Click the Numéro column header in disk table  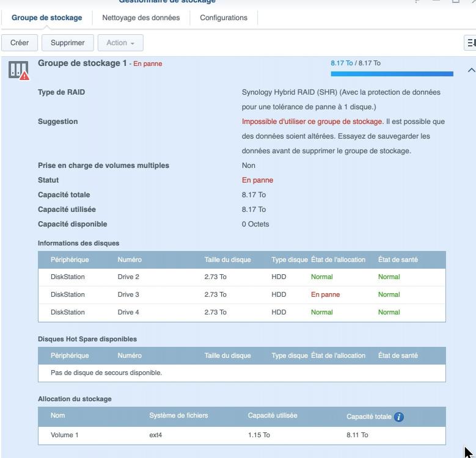[x=130, y=260]
